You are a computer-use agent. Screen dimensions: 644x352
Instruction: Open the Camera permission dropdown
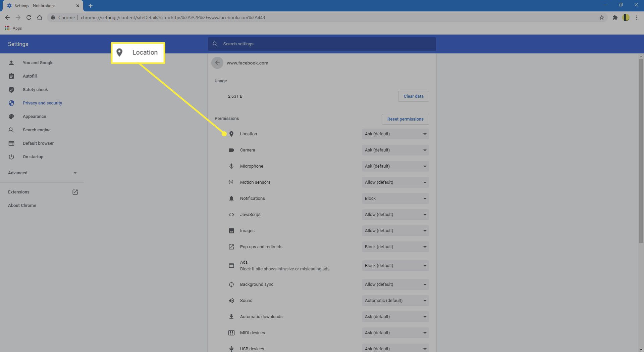[395, 150]
